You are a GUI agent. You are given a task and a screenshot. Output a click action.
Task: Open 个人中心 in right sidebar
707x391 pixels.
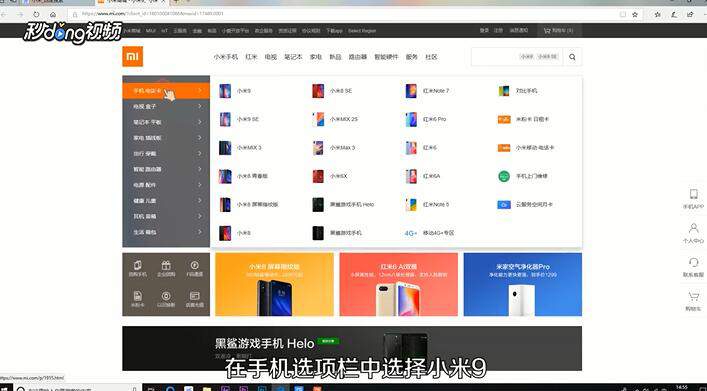coord(693,233)
